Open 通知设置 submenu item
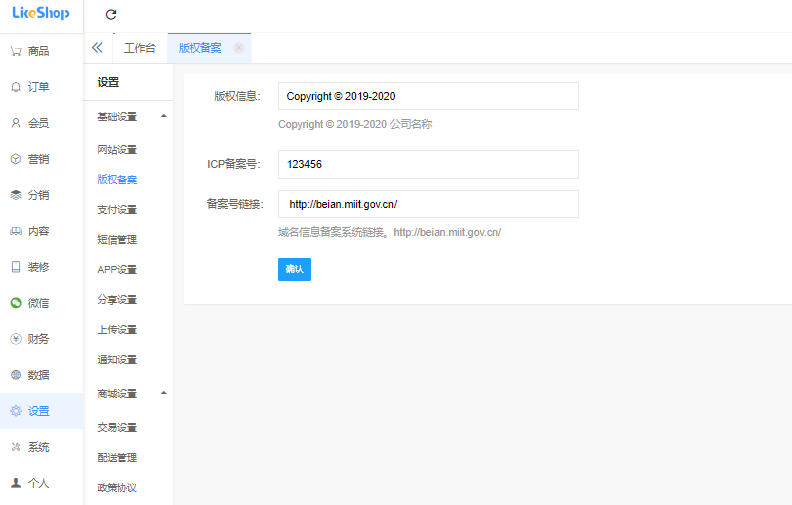The height and width of the screenshot is (505, 792). tap(117, 360)
